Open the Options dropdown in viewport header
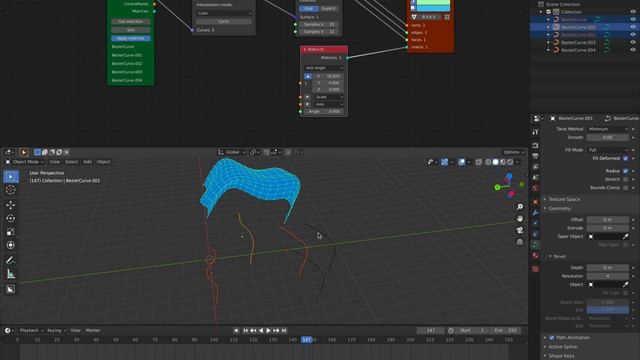This screenshot has width=640, height=360. coord(513,152)
